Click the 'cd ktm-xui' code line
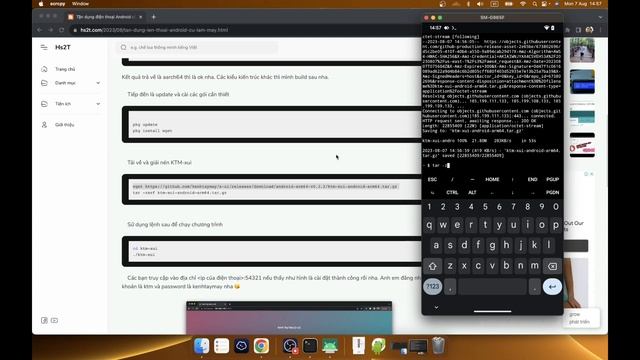 point(145,248)
